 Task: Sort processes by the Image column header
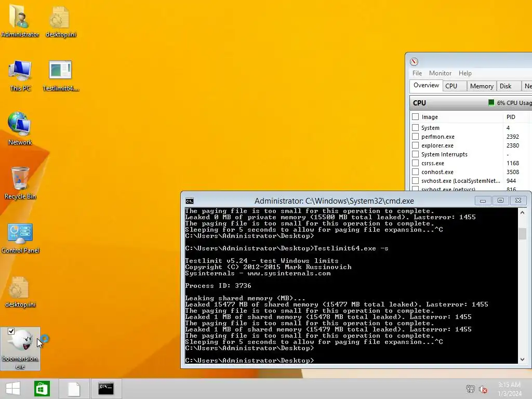(x=430, y=117)
